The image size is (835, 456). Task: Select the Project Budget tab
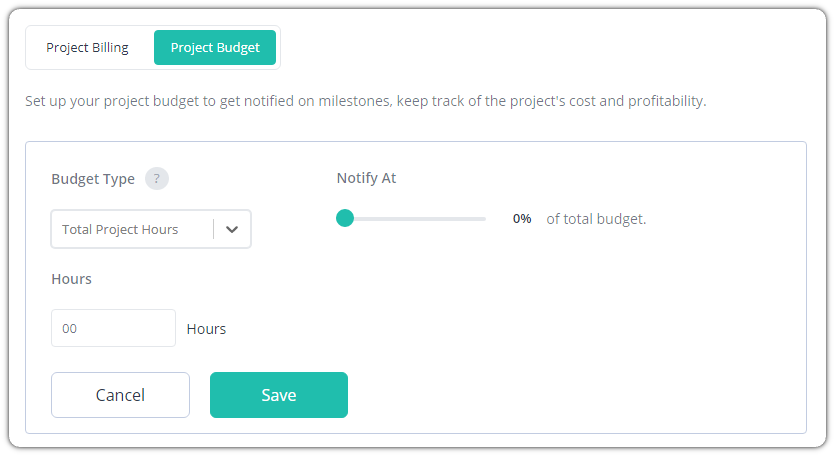point(215,47)
